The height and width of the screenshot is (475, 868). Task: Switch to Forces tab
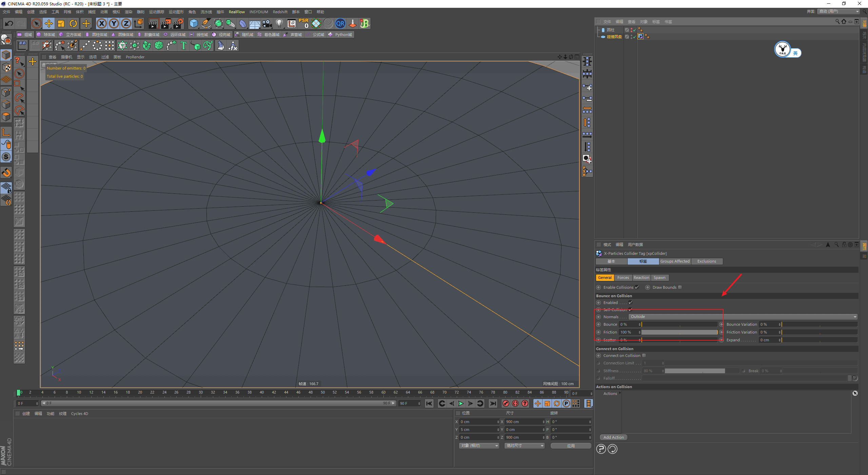tap(623, 278)
